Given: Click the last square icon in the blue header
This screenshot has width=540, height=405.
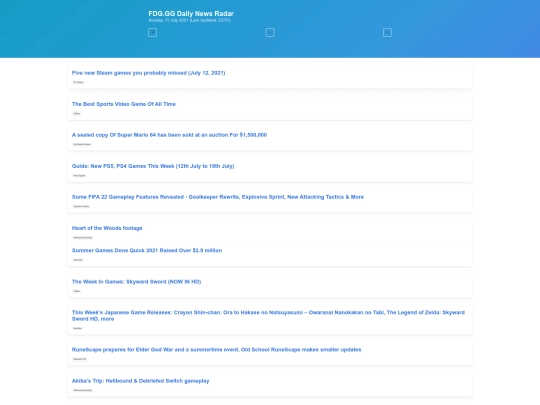Looking at the screenshot, I should [387, 33].
